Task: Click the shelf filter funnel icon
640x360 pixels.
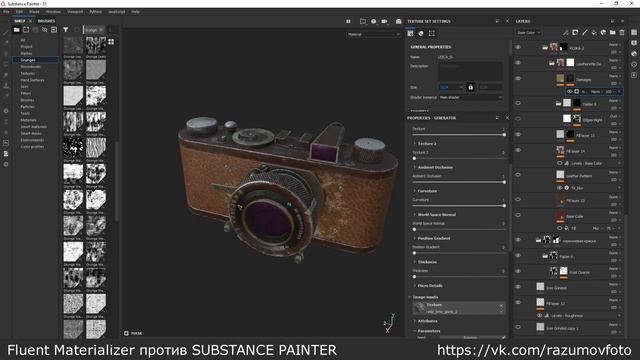Action: coord(66,30)
